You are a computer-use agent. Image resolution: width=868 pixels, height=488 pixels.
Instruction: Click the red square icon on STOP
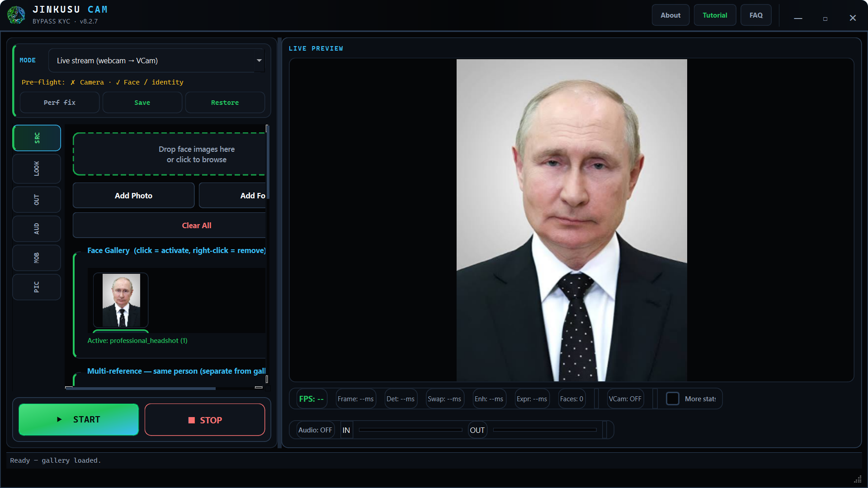pyautogui.click(x=192, y=420)
